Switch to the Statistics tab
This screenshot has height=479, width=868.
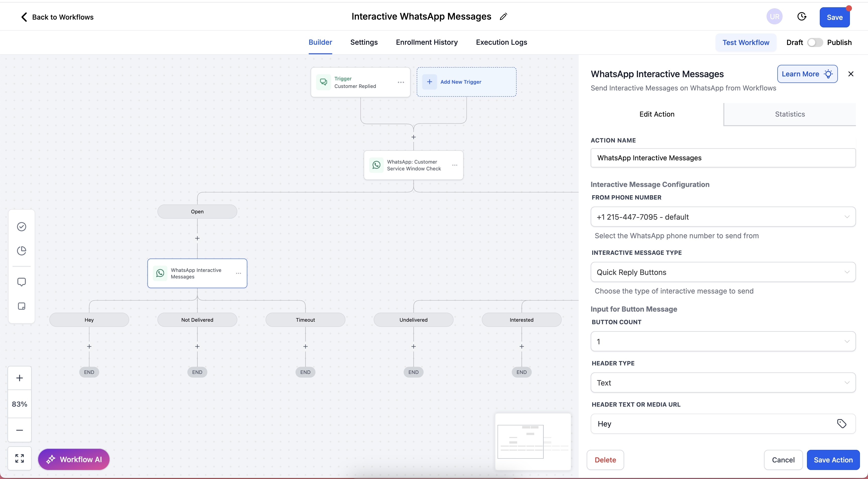point(789,114)
